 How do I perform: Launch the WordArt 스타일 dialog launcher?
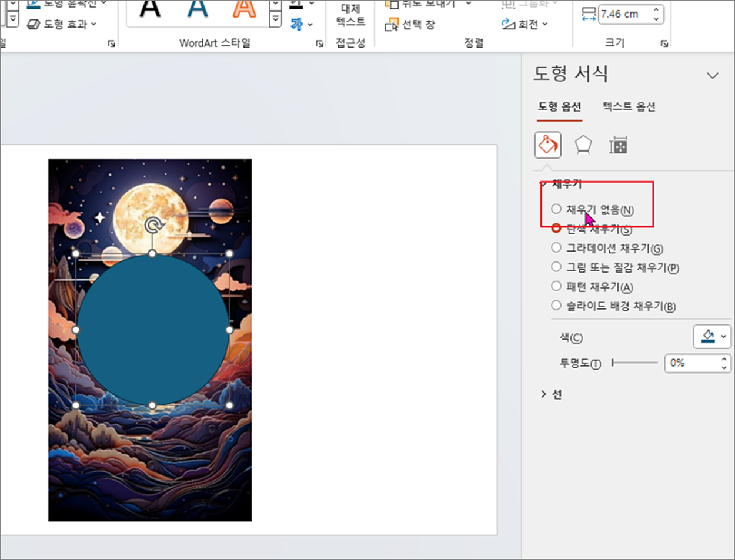320,43
